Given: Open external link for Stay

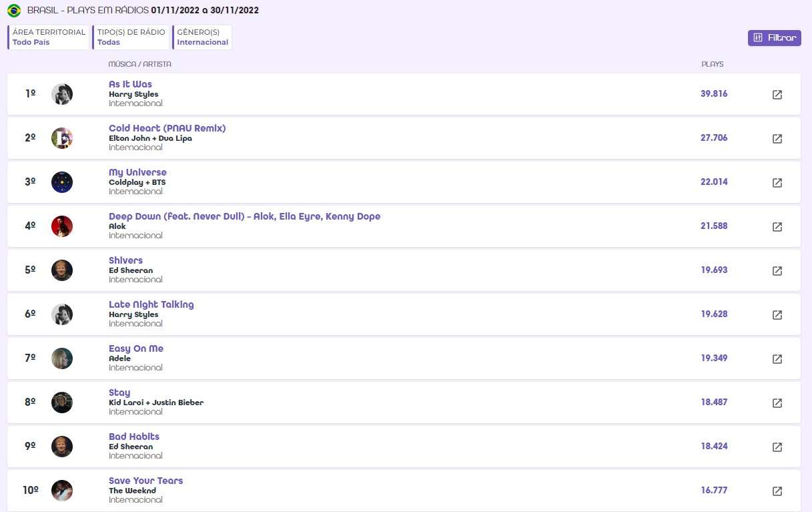Looking at the screenshot, I should pyautogui.click(x=777, y=403).
